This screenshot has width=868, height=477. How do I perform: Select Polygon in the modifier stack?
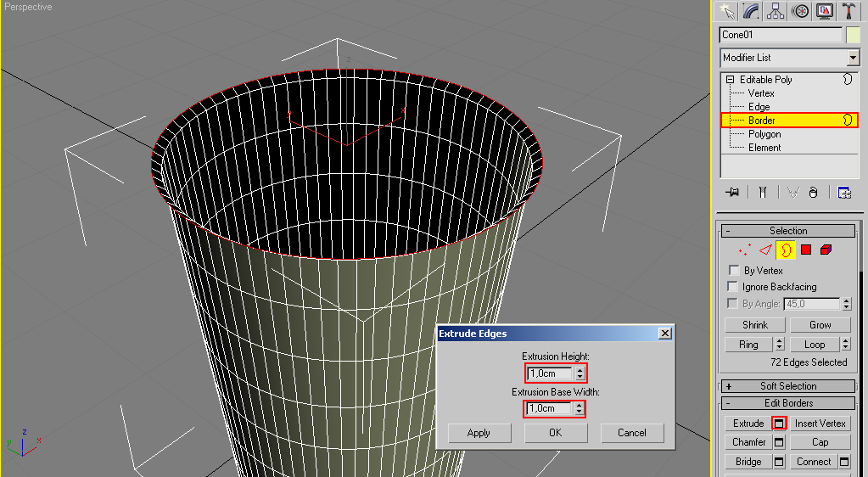[x=764, y=134]
